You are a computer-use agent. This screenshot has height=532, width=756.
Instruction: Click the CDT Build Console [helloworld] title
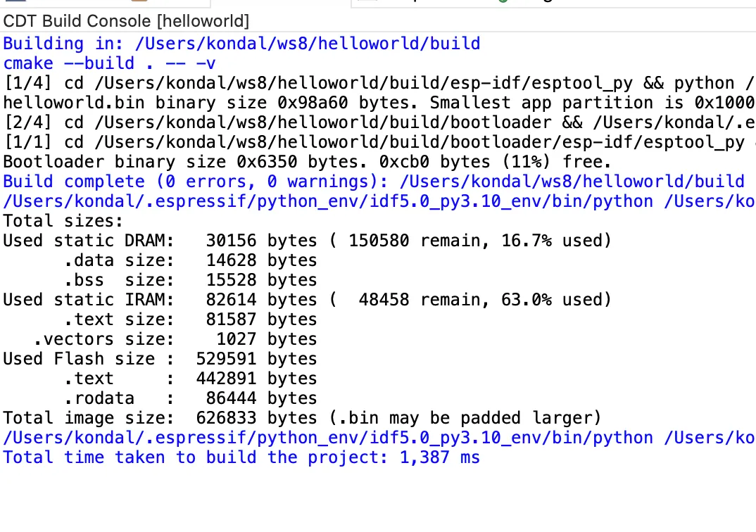click(126, 21)
